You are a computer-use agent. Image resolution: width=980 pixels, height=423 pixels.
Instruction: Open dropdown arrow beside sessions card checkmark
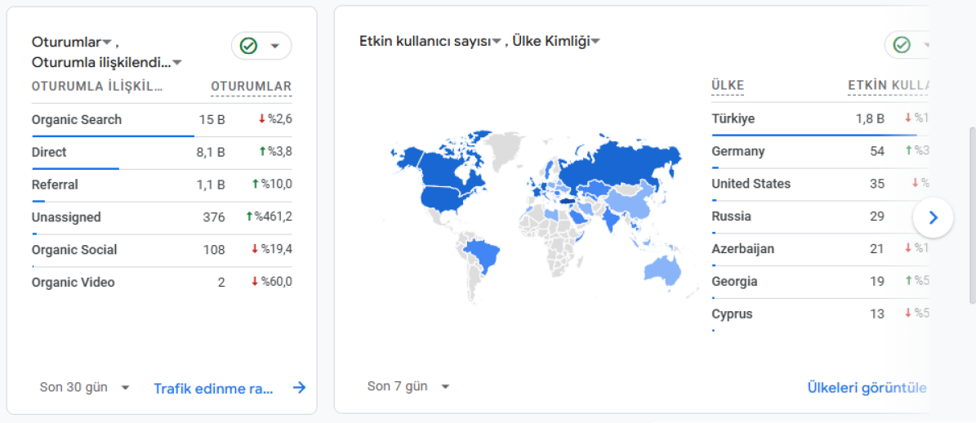[x=275, y=46]
